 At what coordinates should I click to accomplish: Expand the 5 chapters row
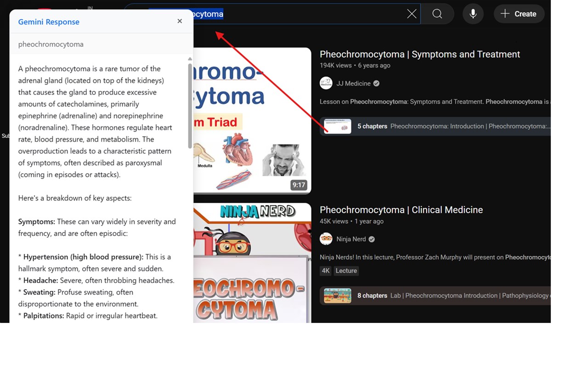(435, 126)
